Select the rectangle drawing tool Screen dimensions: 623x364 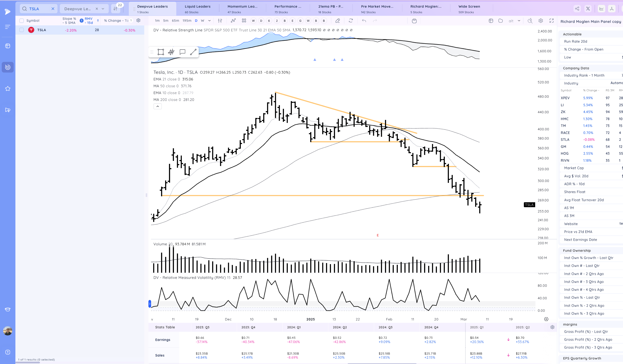[161, 52]
